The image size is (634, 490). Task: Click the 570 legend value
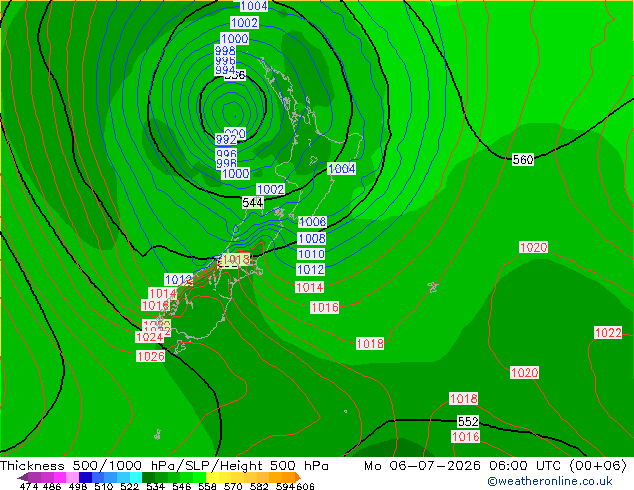point(233,486)
